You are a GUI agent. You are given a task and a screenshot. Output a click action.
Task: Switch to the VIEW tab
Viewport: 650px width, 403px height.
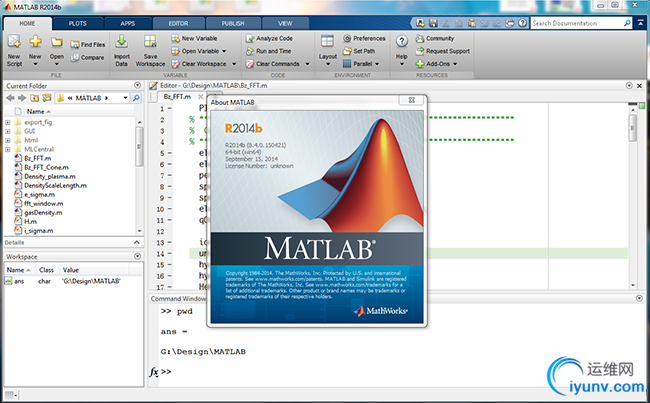pyautogui.click(x=285, y=24)
